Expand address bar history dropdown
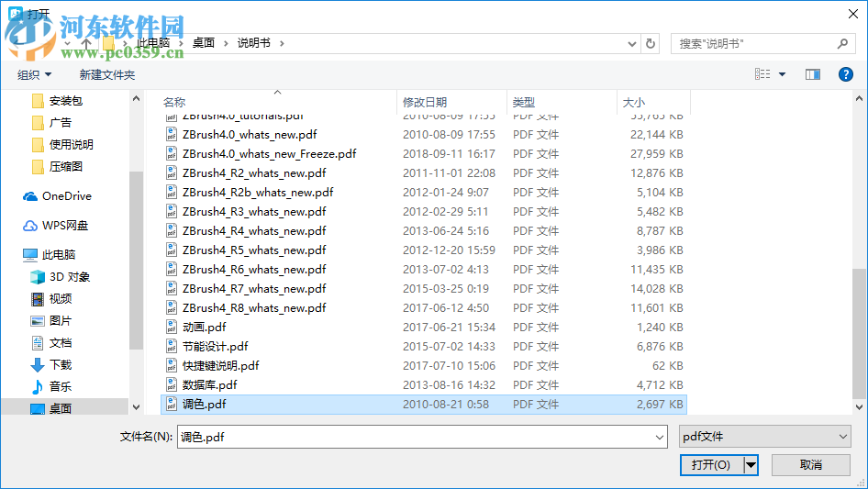This screenshot has width=868, height=489. (x=631, y=44)
